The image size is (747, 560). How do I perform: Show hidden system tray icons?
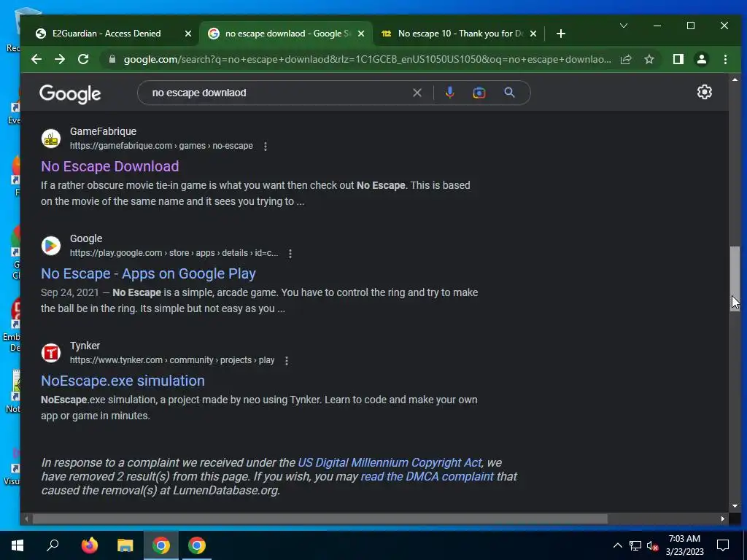pyautogui.click(x=617, y=545)
